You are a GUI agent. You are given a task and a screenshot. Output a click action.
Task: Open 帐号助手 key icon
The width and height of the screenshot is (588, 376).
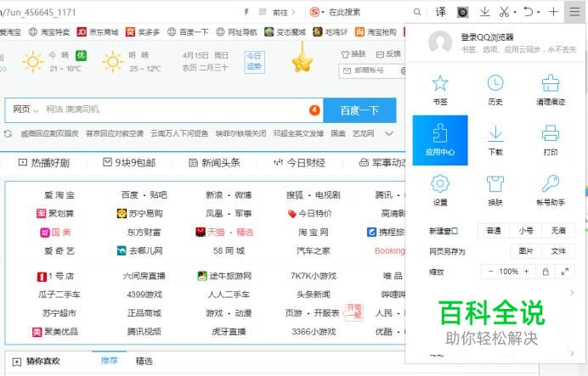coord(550,184)
